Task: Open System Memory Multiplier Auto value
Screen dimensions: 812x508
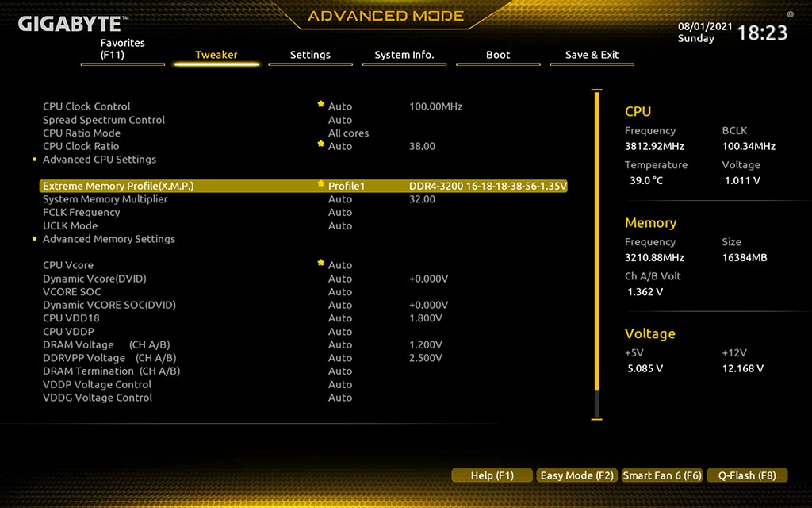Action: click(340, 199)
